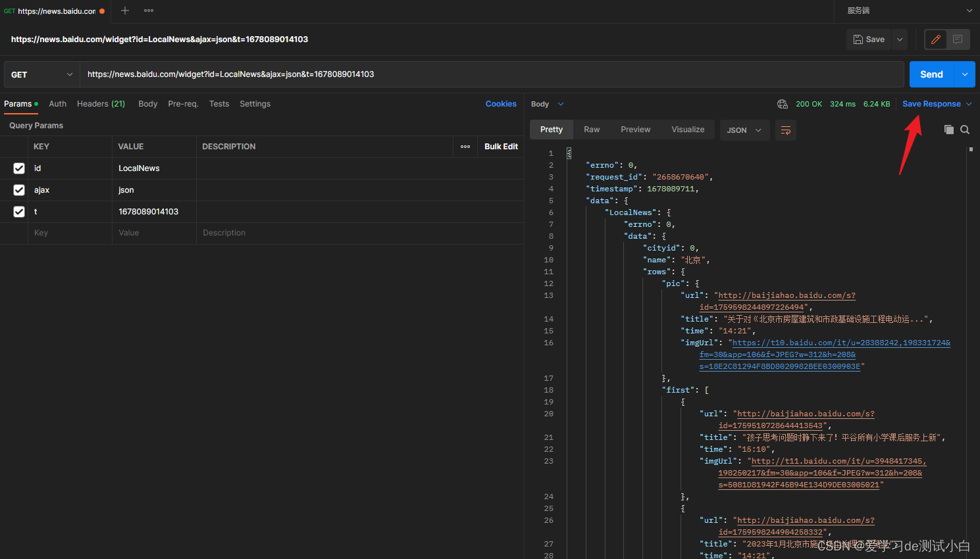Open the comments icon next to pencil
The width and height of the screenshot is (980, 559).
click(x=958, y=39)
